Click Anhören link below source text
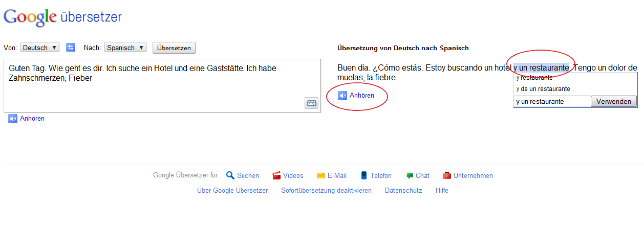 32,119
